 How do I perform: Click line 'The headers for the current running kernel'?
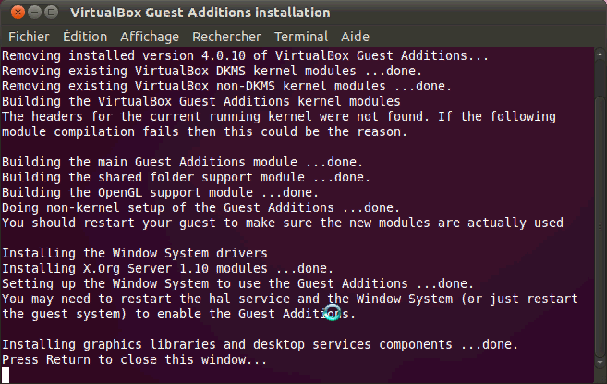tap(279, 117)
